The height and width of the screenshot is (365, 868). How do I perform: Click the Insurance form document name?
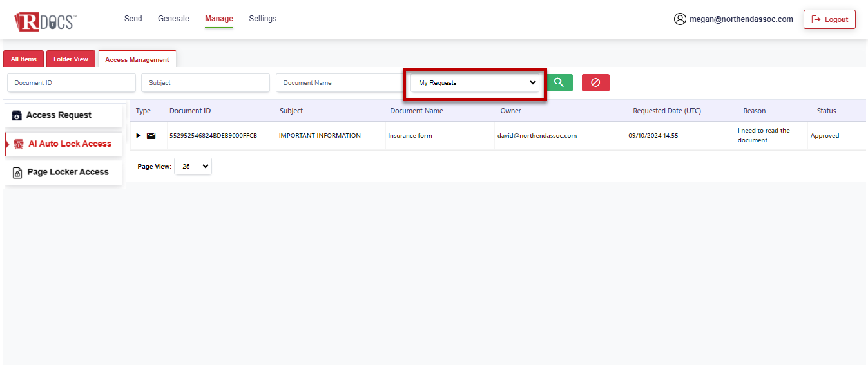tap(410, 136)
